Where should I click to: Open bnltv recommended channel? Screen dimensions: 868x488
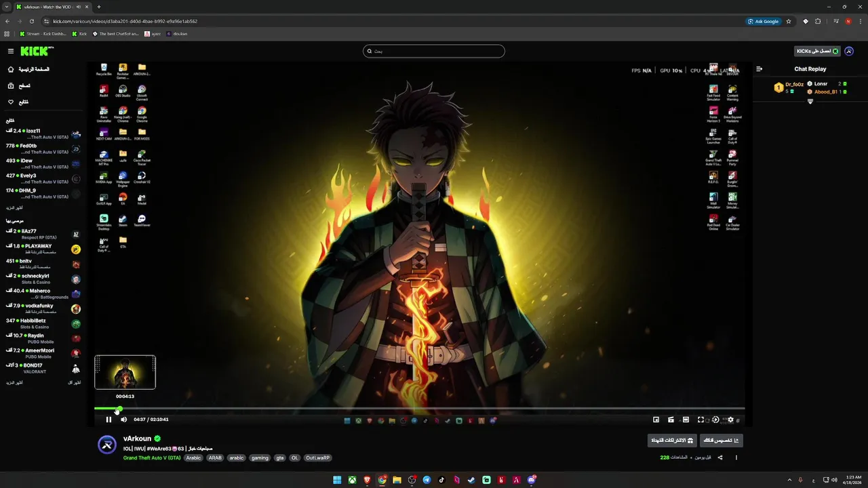point(43,264)
